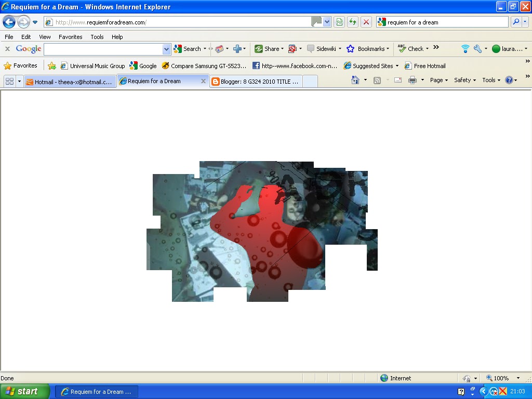
Task: Open the Google Toolbar news gadget icon
Action: (x=219, y=49)
